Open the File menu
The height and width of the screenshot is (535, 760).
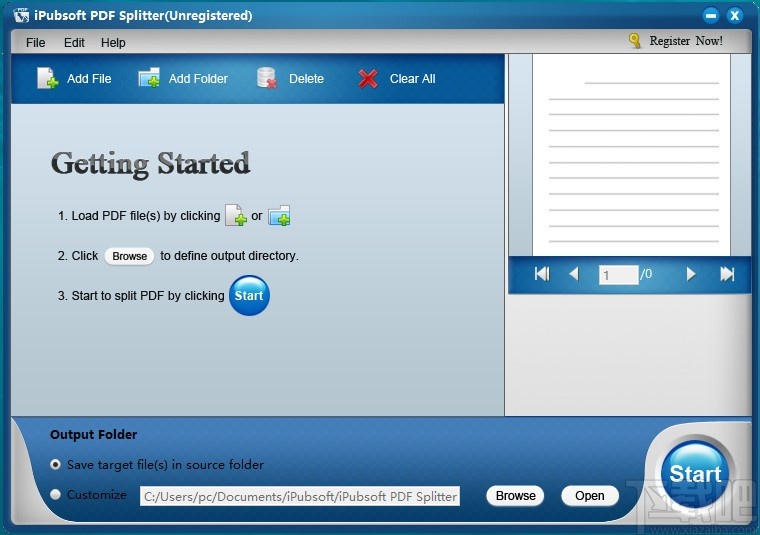[35, 43]
